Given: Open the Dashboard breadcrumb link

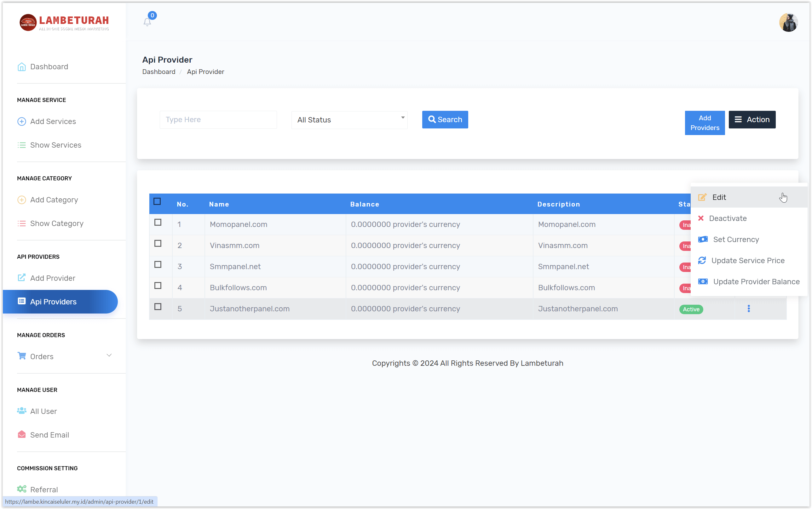Looking at the screenshot, I should (x=158, y=71).
